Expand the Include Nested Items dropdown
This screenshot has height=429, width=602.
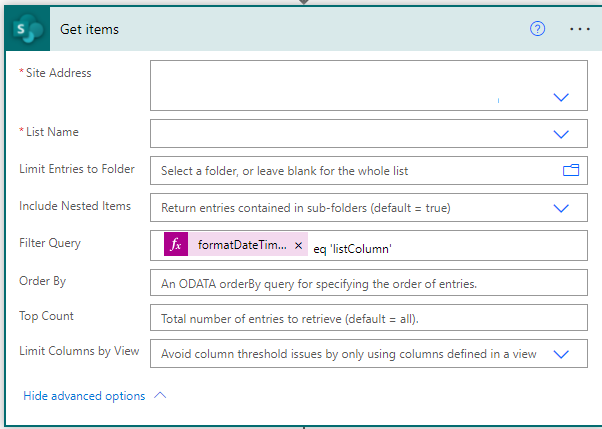(561, 208)
